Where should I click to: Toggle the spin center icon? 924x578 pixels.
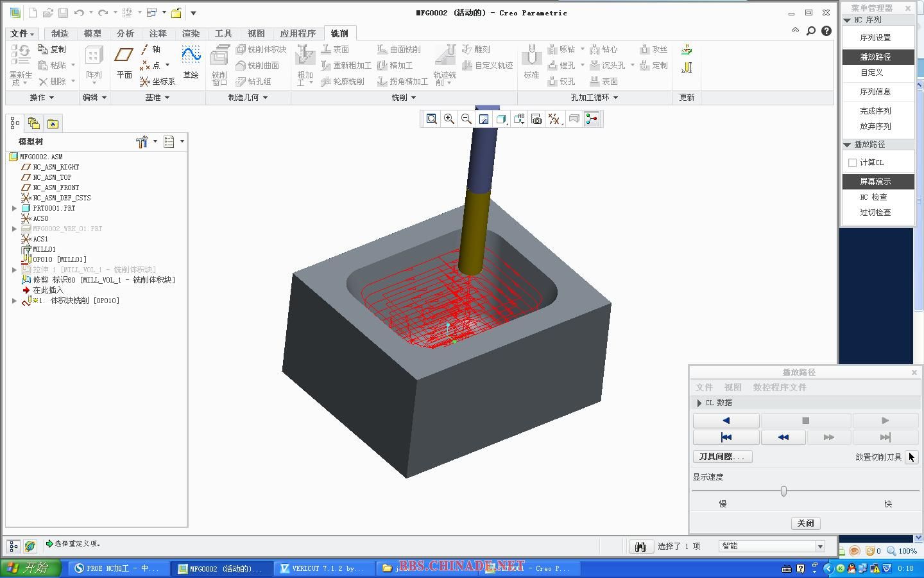[592, 119]
